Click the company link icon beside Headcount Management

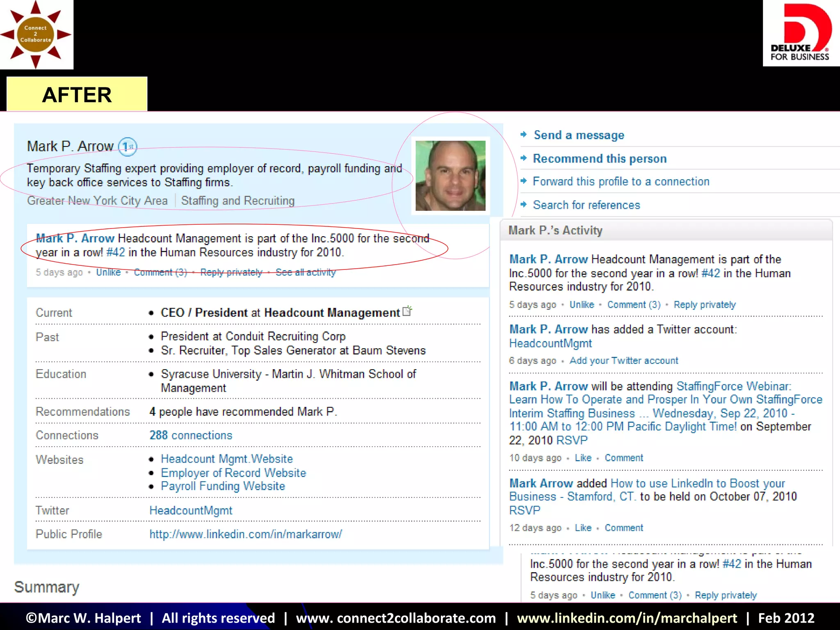click(x=407, y=311)
